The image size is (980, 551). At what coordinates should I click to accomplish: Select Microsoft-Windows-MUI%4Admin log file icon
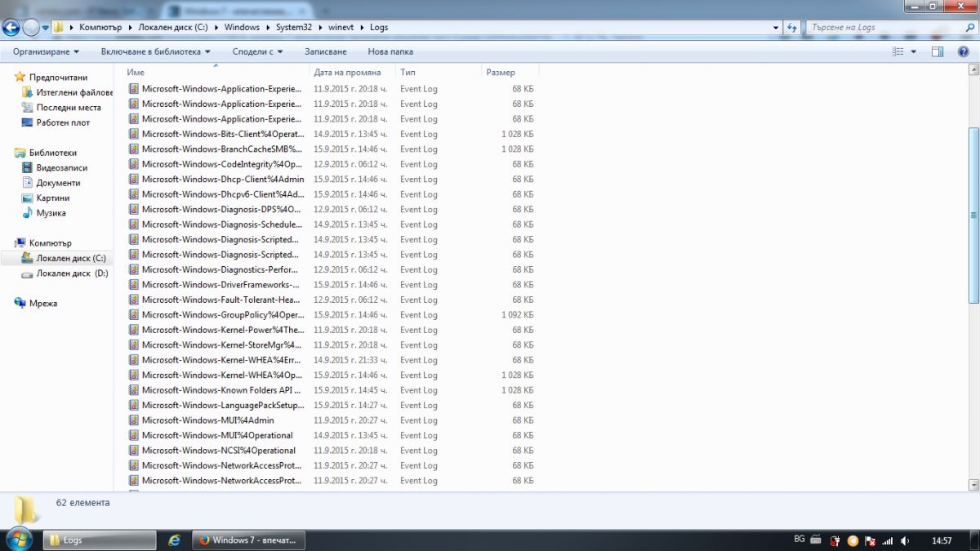[x=134, y=420]
